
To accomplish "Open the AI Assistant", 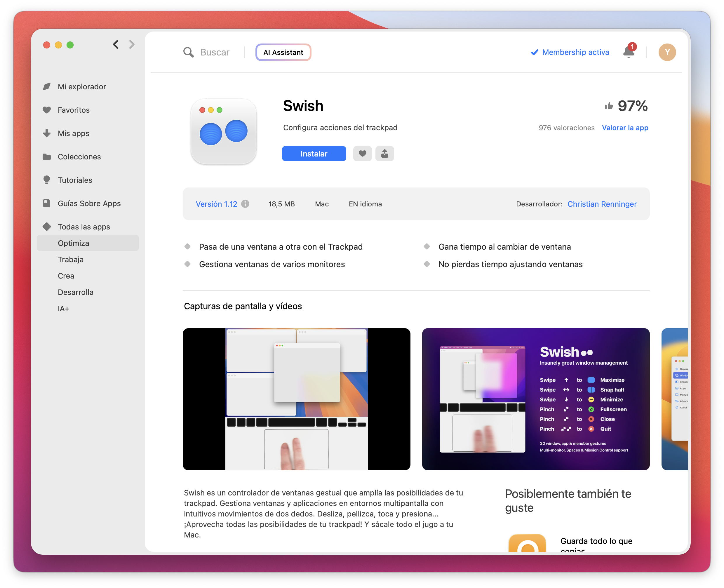I will pos(283,52).
